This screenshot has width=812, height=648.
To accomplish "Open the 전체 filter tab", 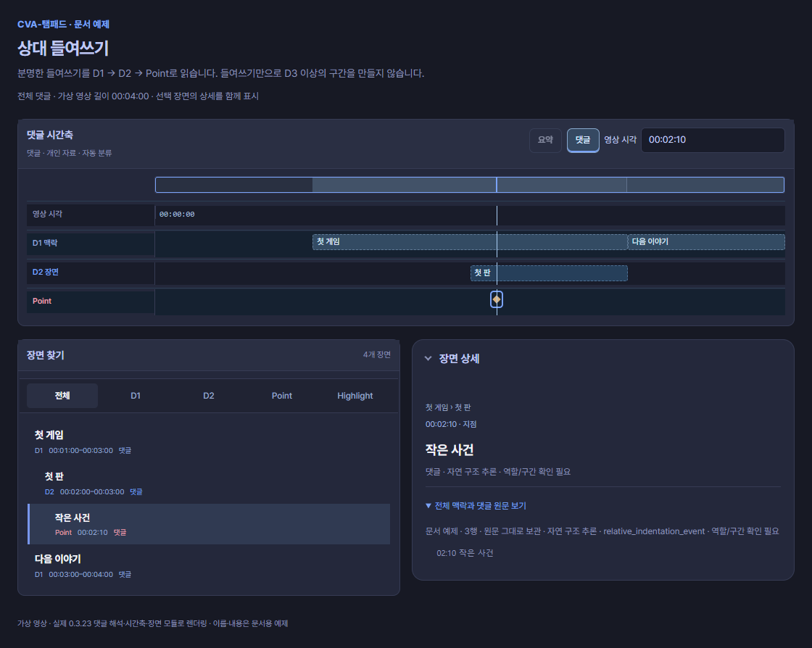I will pyautogui.click(x=62, y=396).
